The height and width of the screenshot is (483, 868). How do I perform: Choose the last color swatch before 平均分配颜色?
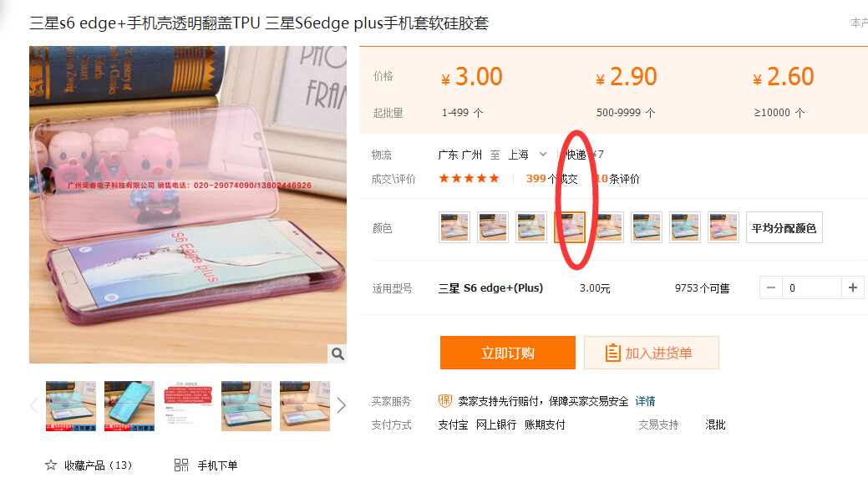click(723, 227)
